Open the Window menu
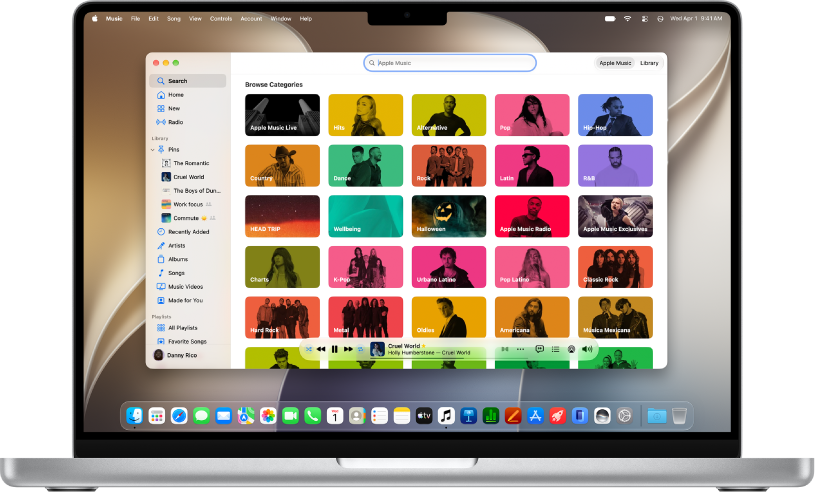 281,19
